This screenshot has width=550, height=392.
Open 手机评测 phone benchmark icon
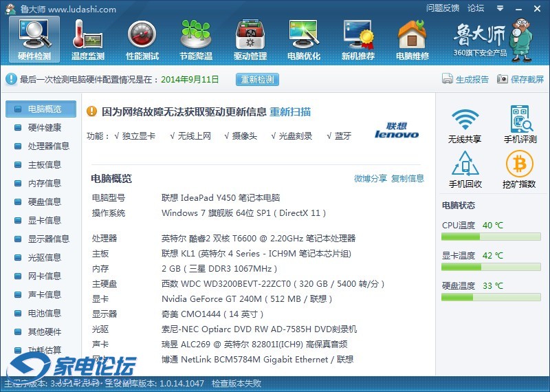coord(520,126)
